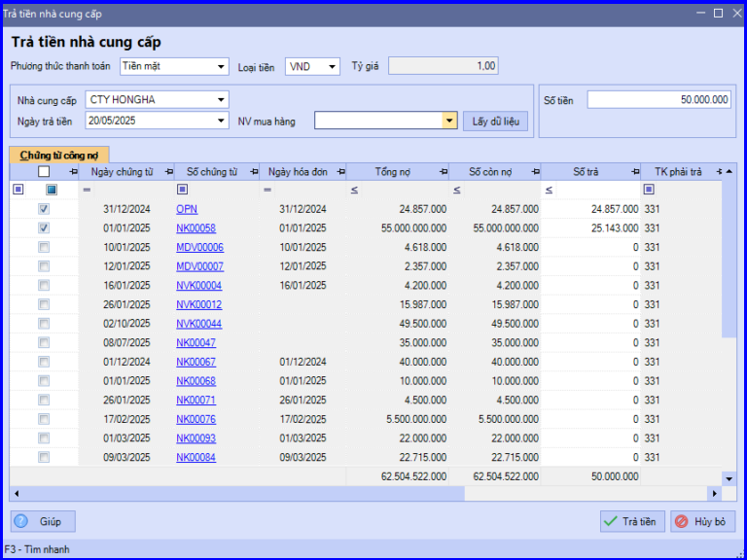Click the checkbox column filter icon

pos(52,190)
